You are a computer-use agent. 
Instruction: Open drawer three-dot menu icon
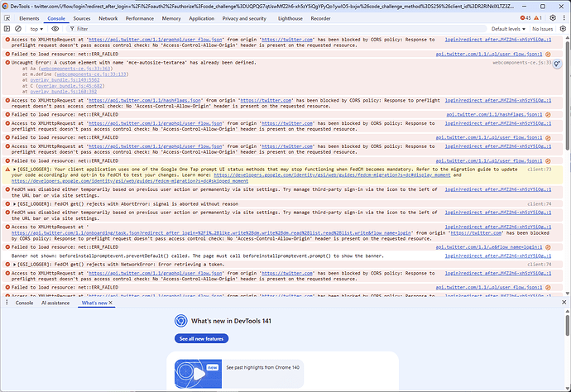tap(6, 303)
